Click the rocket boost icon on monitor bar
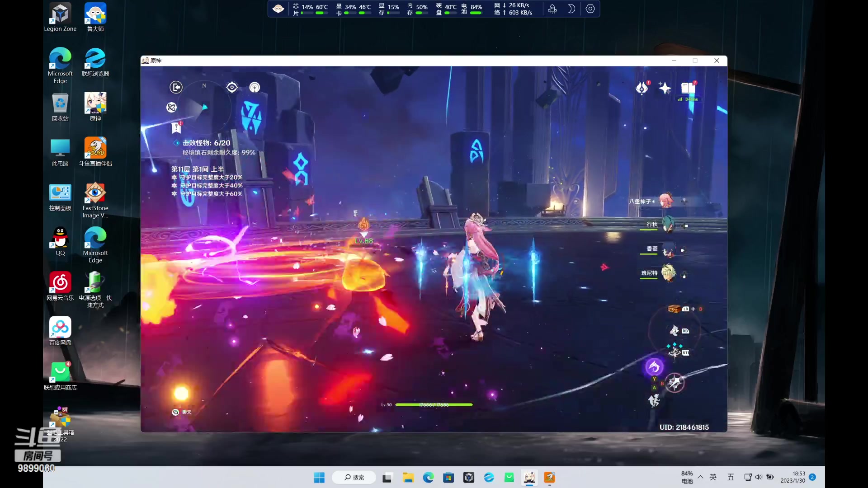 552,9
